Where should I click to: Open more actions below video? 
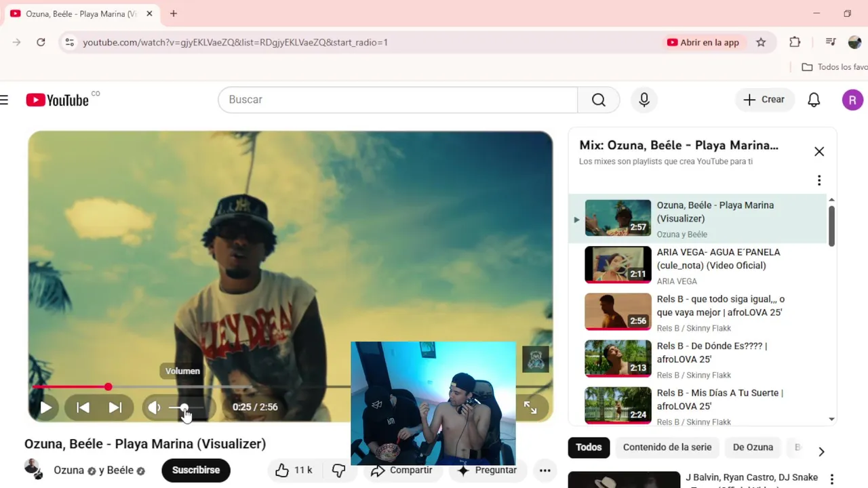tap(545, 470)
